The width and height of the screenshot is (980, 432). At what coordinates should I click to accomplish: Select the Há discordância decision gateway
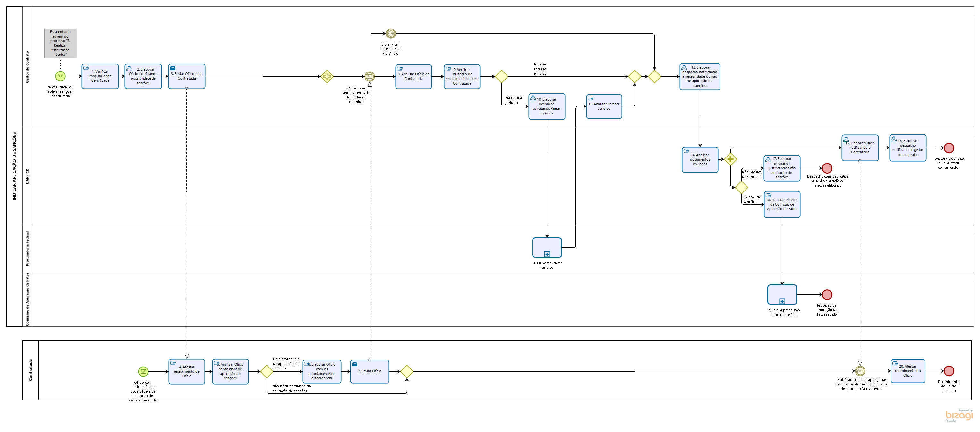(266, 371)
